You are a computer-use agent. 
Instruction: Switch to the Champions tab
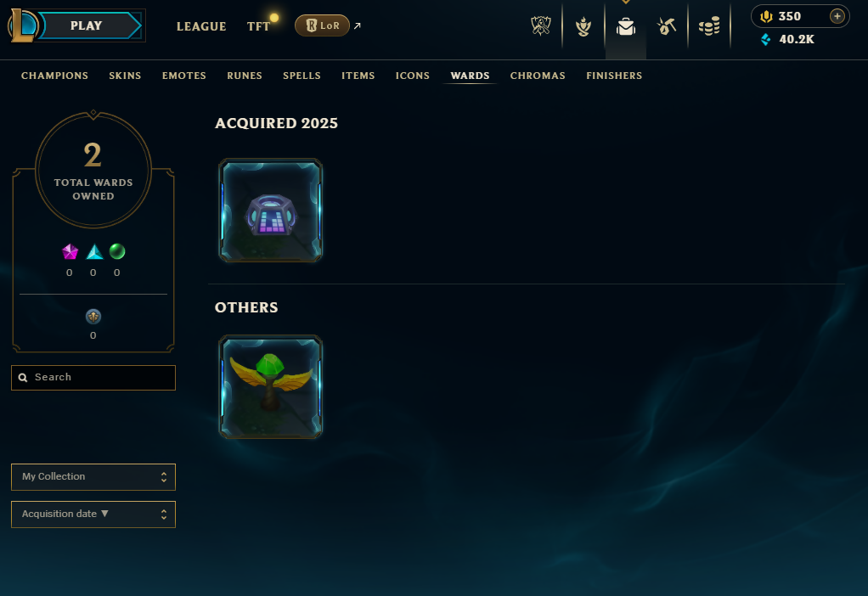pyautogui.click(x=55, y=76)
